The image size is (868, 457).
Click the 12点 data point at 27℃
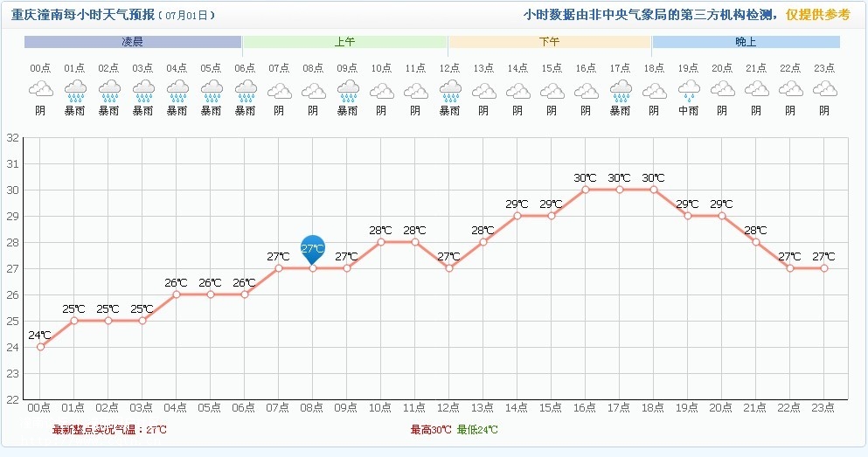tap(449, 268)
